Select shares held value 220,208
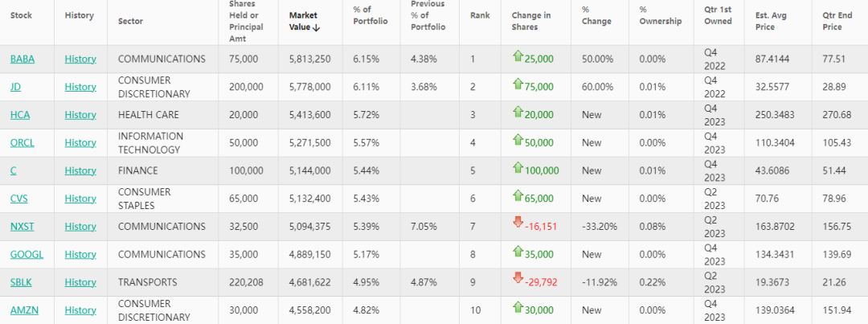Screen dimensions: 868x324 (246, 282)
